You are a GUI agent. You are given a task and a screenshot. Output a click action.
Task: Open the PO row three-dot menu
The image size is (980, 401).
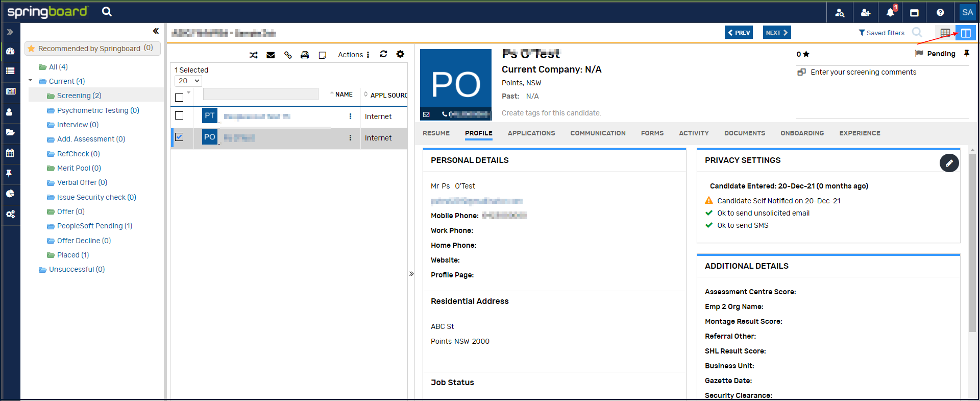(350, 137)
